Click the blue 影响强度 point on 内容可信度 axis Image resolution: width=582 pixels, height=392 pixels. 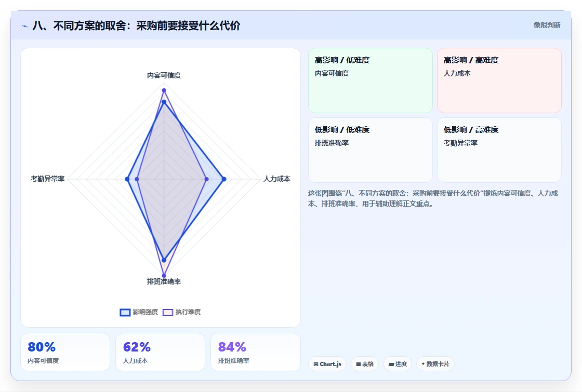[164, 102]
